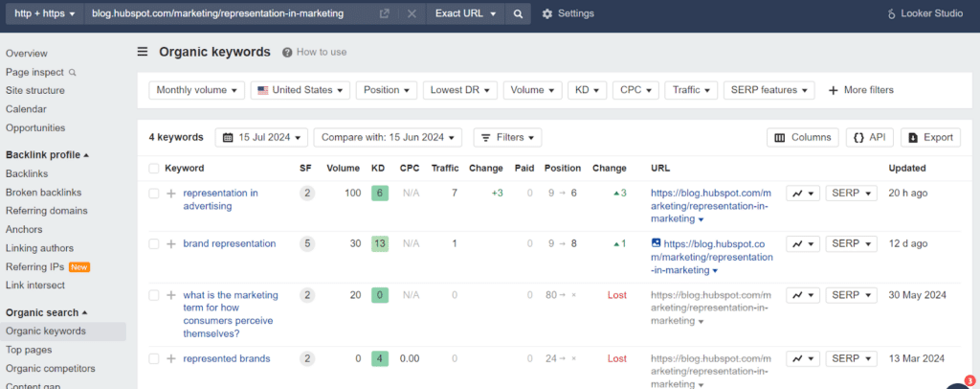Clear the URL with the X icon

(x=412, y=13)
